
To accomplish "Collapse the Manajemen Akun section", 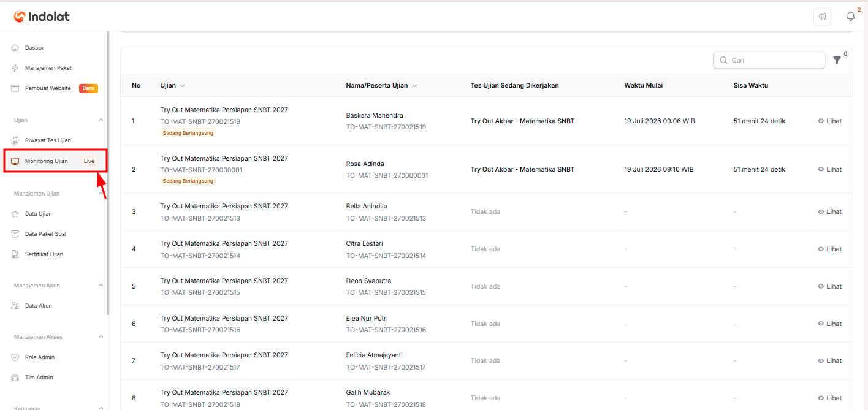I will [101, 286].
